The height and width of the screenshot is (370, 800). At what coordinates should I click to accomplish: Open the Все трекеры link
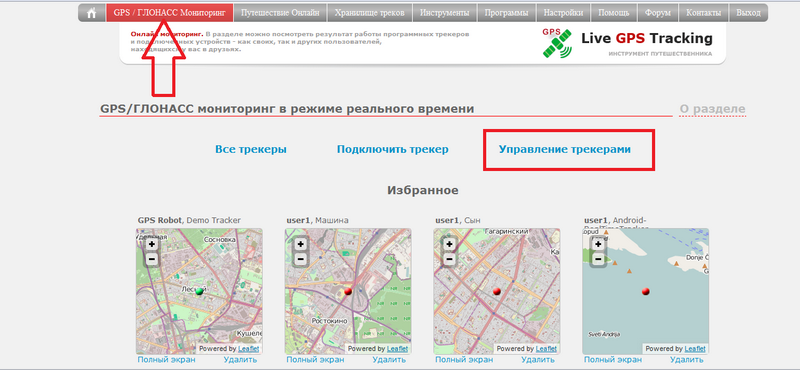tap(251, 150)
